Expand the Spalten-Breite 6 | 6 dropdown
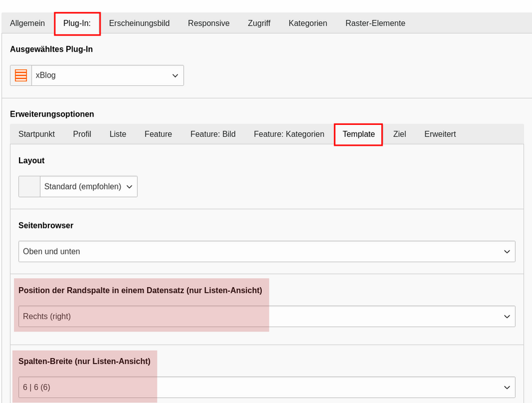Image resolution: width=532 pixels, height=403 pixels. pyautogui.click(x=267, y=388)
